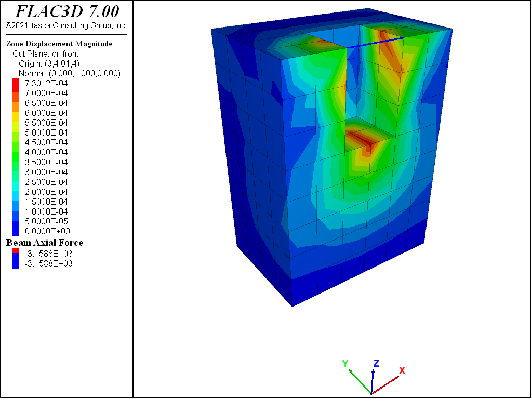The width and height of the screenshot is (532, 399).
Task: Click the red swatch beside 7.3012E-04
Action: point(16,85)
